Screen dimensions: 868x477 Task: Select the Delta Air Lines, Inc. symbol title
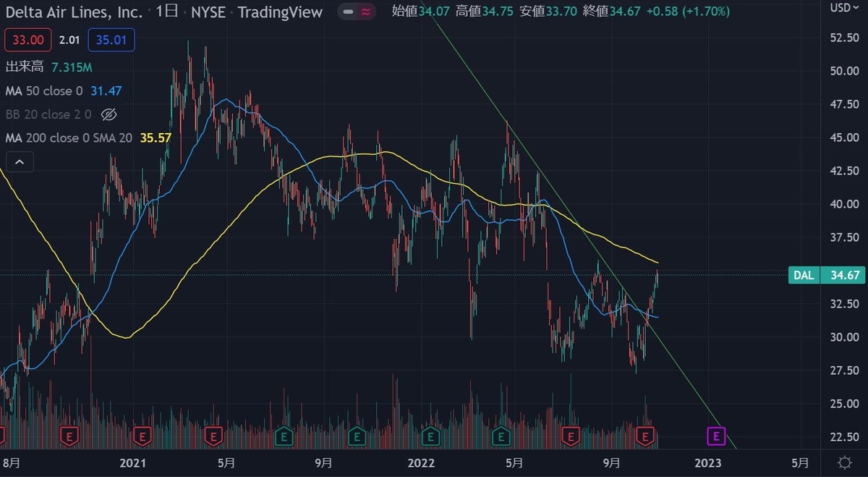73,12
